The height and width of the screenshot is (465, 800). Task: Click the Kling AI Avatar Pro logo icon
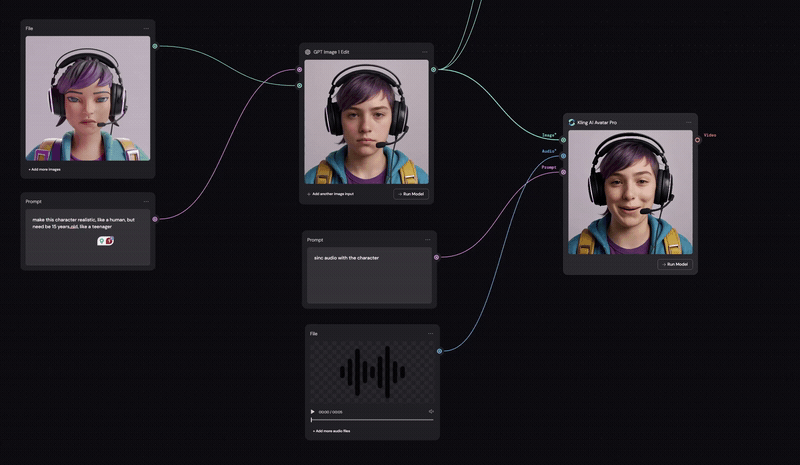(x=572, y=123)
